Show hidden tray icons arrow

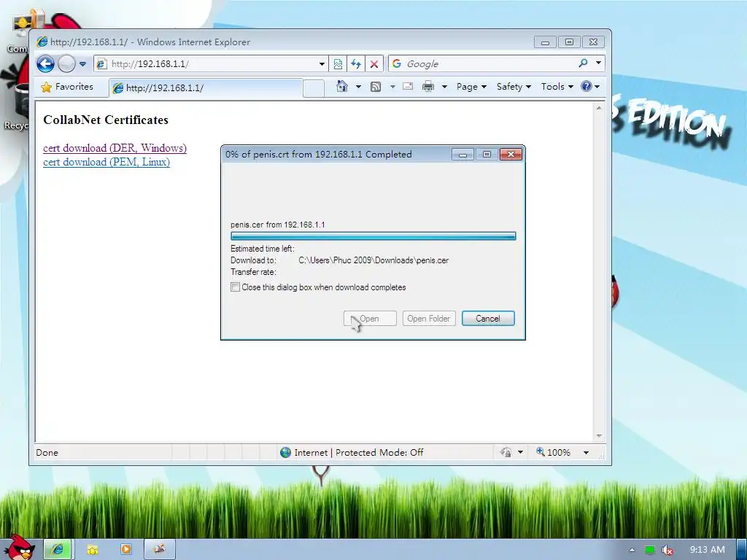[632, 550]
